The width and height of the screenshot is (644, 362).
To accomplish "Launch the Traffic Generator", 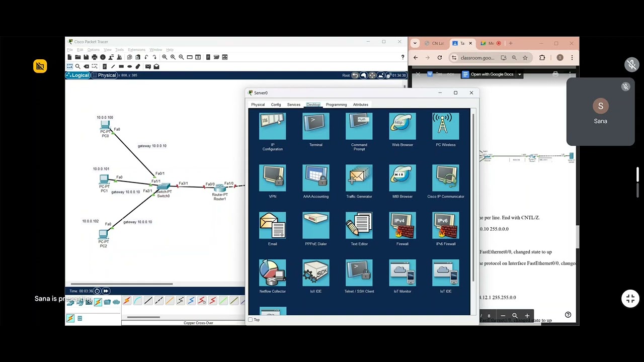I will coord(359,178).
